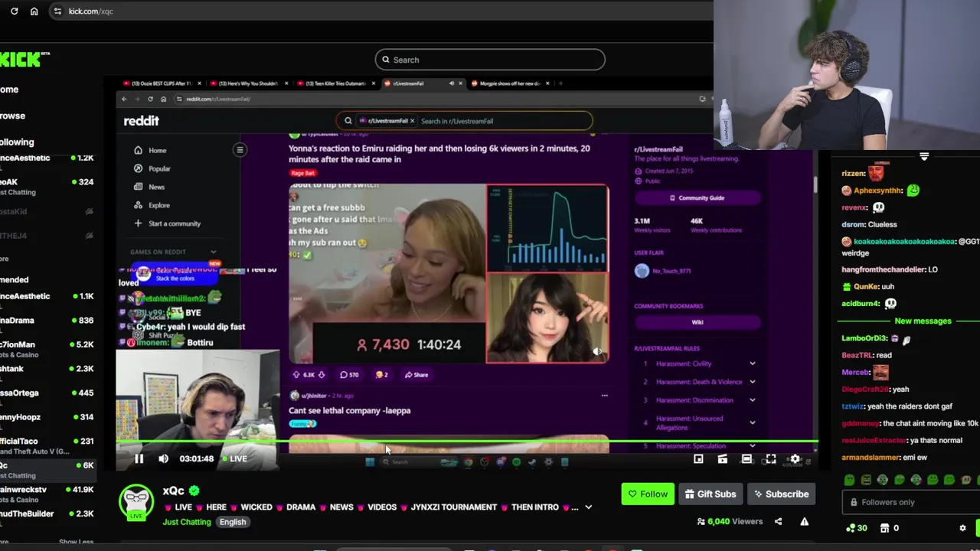980x551 pixels.
Task: Upvote the Yonna reaction post
Action: pos(296,375)
